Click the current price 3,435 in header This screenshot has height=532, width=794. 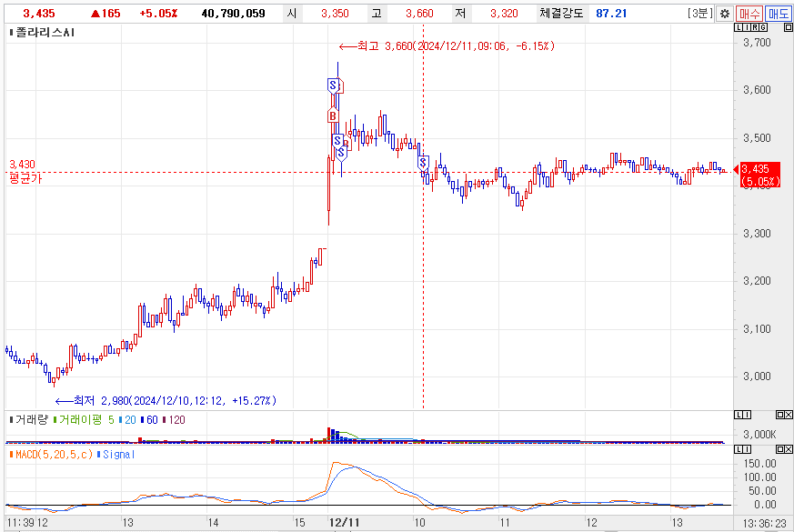pyautogui.click(x=39, y=14)
